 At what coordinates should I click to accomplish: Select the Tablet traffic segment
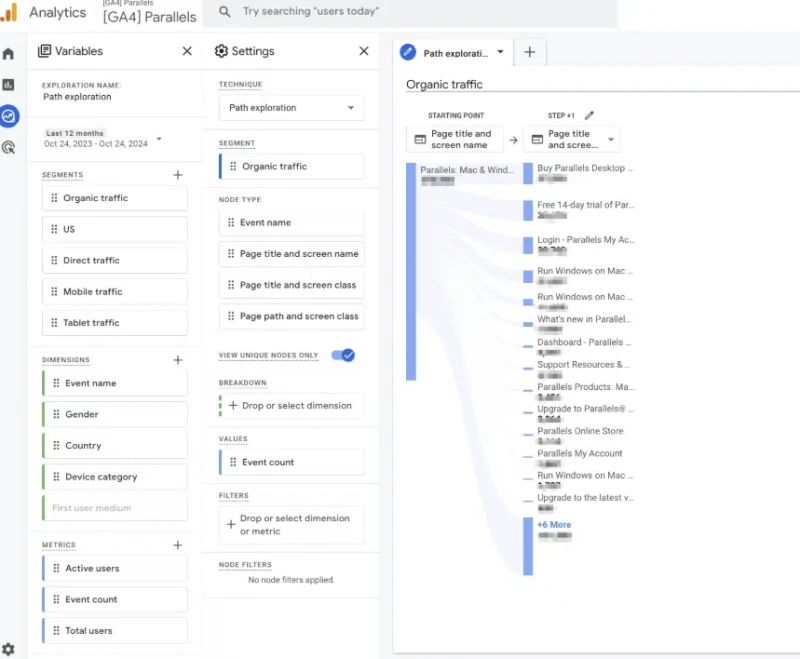click(115, 323)
